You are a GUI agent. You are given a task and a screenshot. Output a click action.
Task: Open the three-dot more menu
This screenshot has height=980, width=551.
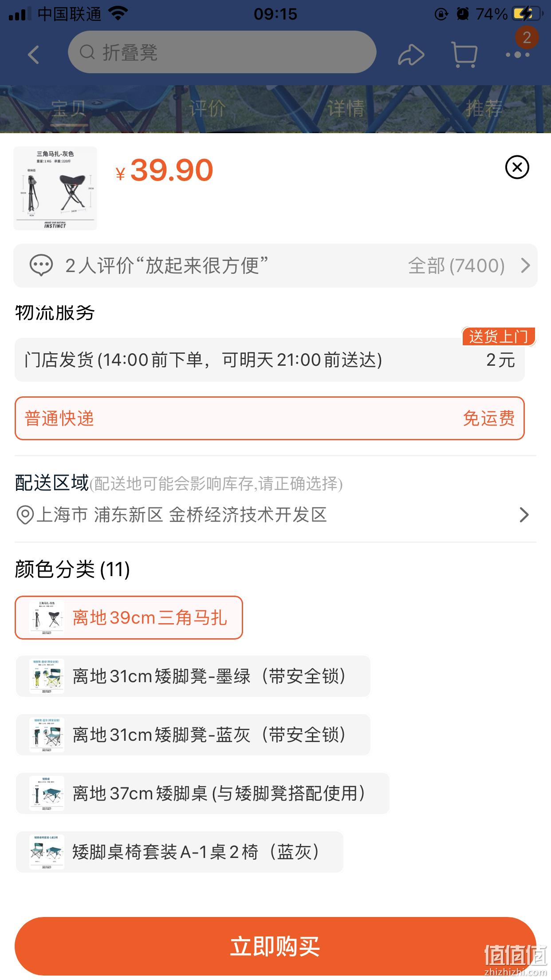tap(518, 55)
